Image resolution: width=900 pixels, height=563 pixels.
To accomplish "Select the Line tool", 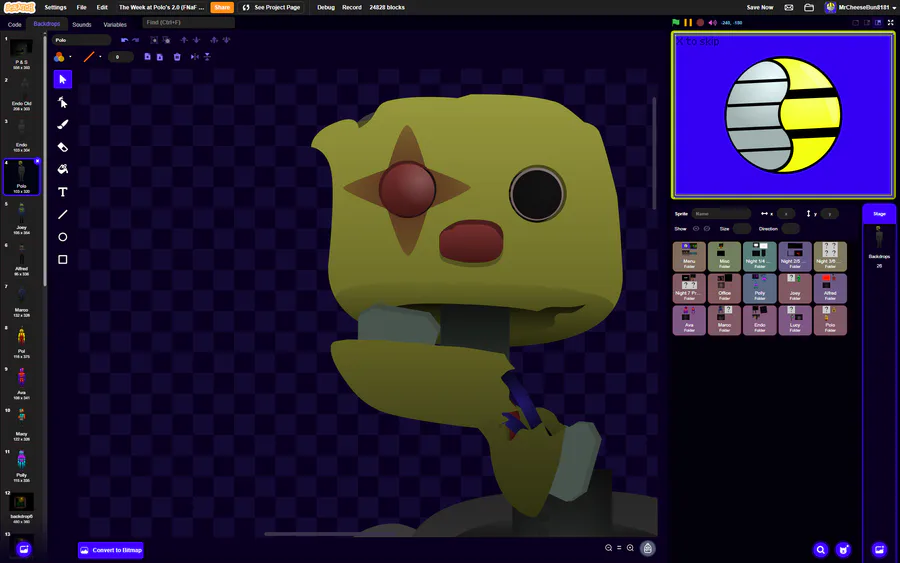I will coord(63,214).
